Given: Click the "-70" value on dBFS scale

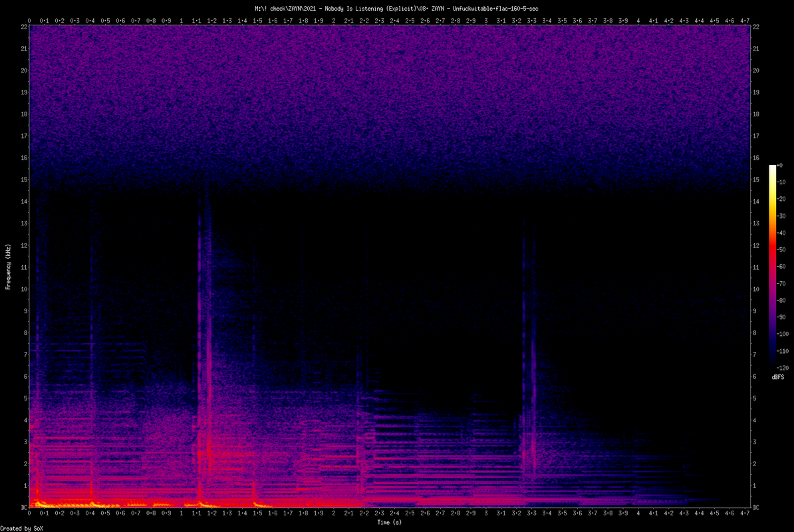Looking at the screenshot, I should click(781, 283).
